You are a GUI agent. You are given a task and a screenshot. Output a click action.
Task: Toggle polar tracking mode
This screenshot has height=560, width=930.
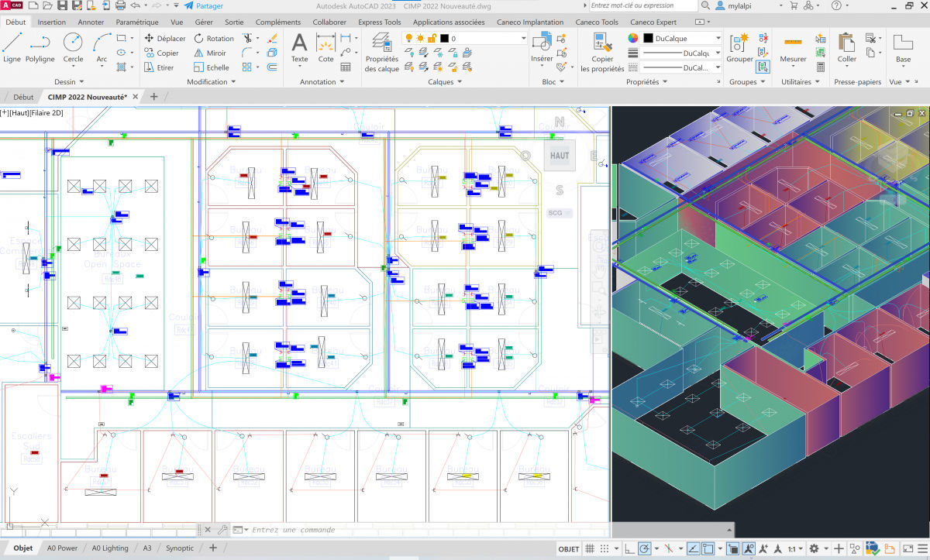[646, 548]
